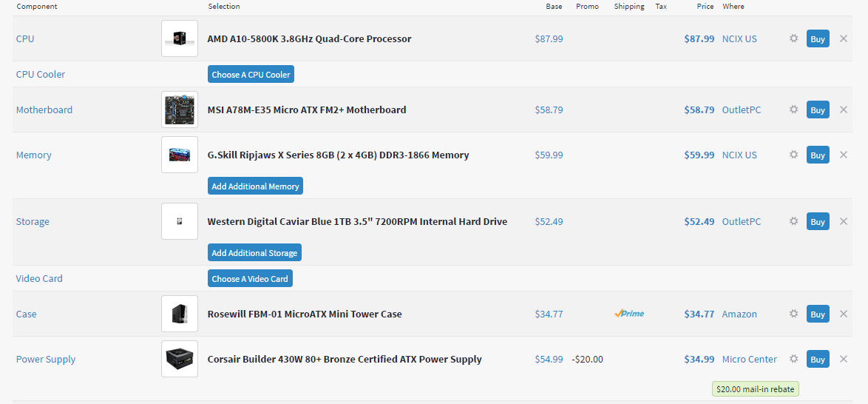The image size is (868, 404).
Task: Remove the Rosewill FBM-01 case with X
Action: coord(843,314)
